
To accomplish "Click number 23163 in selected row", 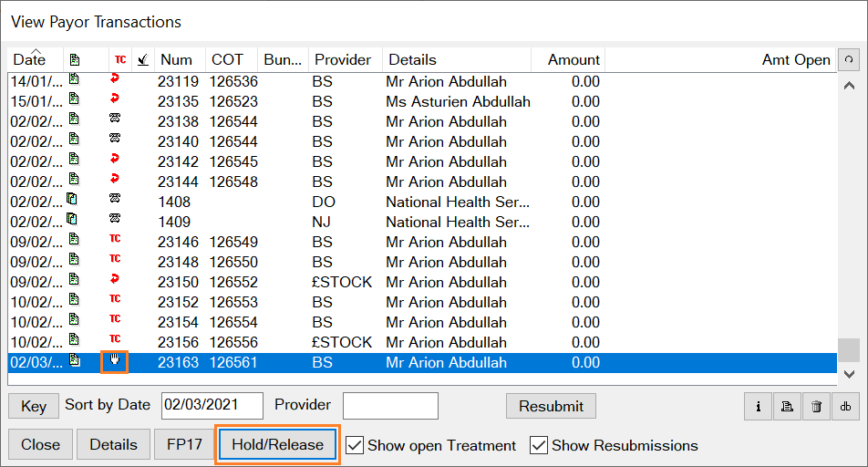I will point(178,362).
